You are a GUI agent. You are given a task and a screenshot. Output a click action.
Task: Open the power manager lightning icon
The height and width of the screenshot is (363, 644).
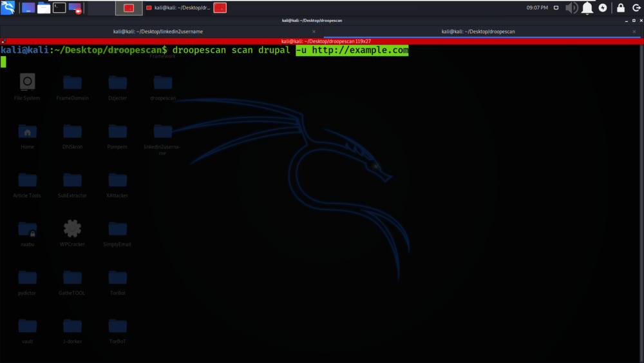pyautogui.click(x=603, y=8)
